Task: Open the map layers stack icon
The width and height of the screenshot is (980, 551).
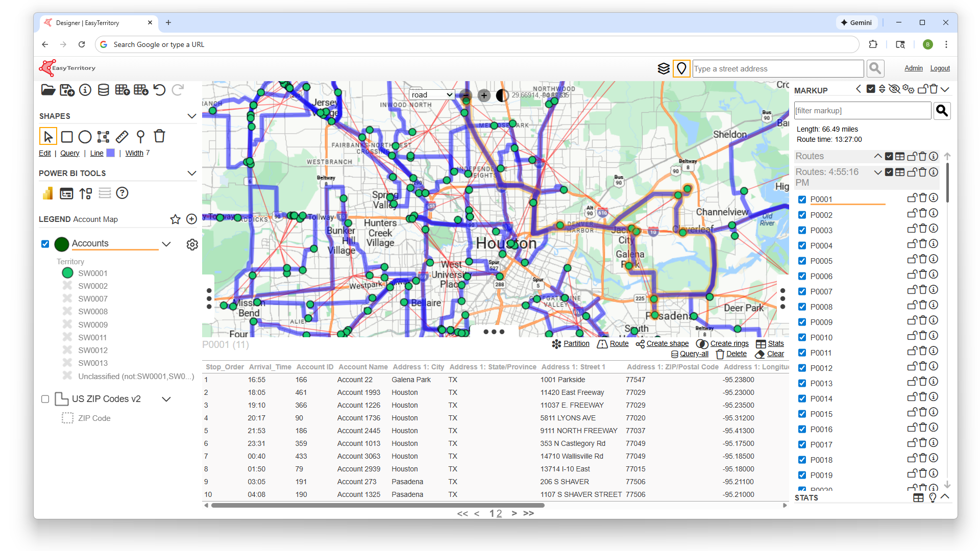Action: [x=663, y=68]
